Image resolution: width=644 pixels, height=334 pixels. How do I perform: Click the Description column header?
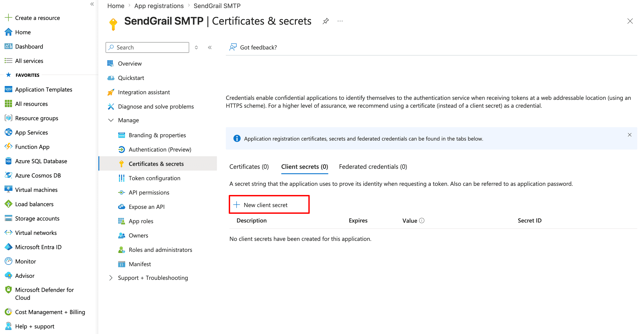point(252,221)
